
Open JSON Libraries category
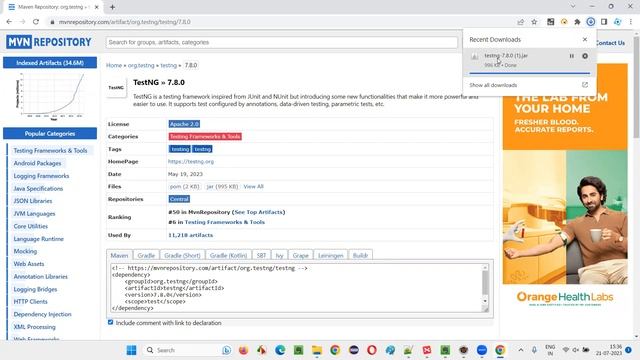coord(33,201)
